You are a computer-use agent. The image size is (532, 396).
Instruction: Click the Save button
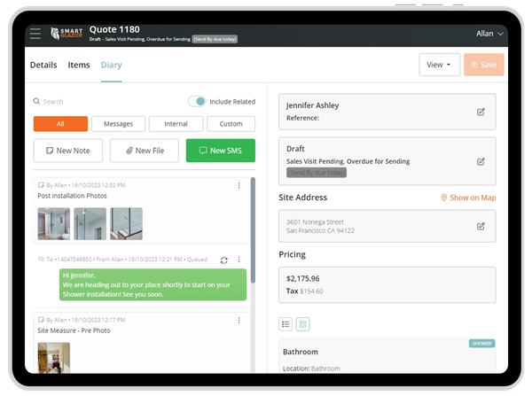click(483, 65)
